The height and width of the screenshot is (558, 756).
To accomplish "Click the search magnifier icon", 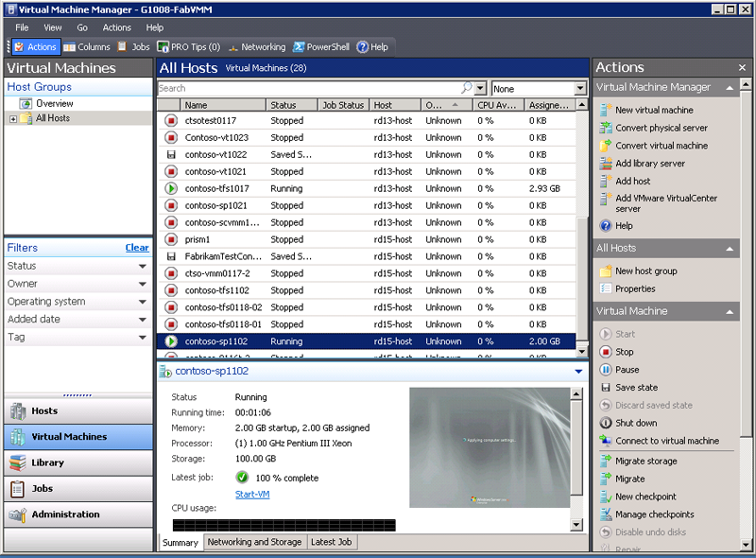I will [x=466, y=88].
